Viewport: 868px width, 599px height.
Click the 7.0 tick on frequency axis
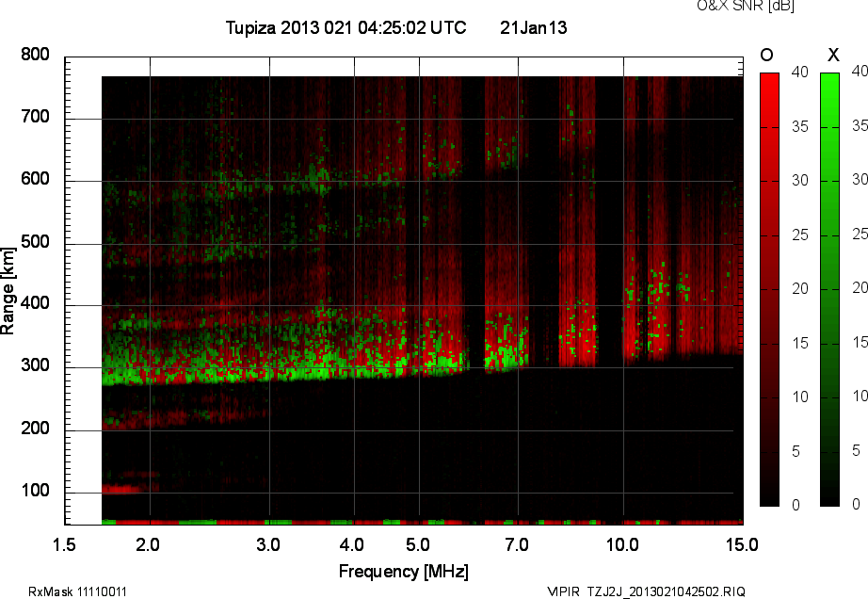517,544
